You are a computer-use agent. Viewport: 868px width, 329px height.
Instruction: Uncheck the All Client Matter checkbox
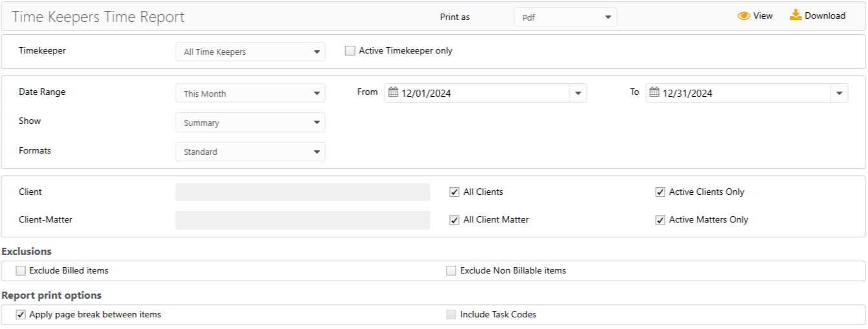(454, 220)
